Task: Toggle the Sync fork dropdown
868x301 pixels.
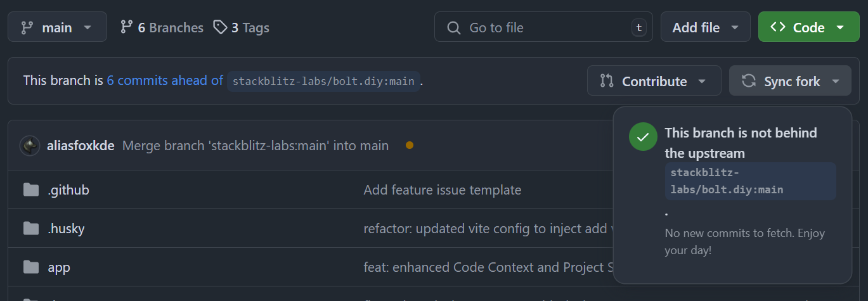Action: (x=790, y=81)
